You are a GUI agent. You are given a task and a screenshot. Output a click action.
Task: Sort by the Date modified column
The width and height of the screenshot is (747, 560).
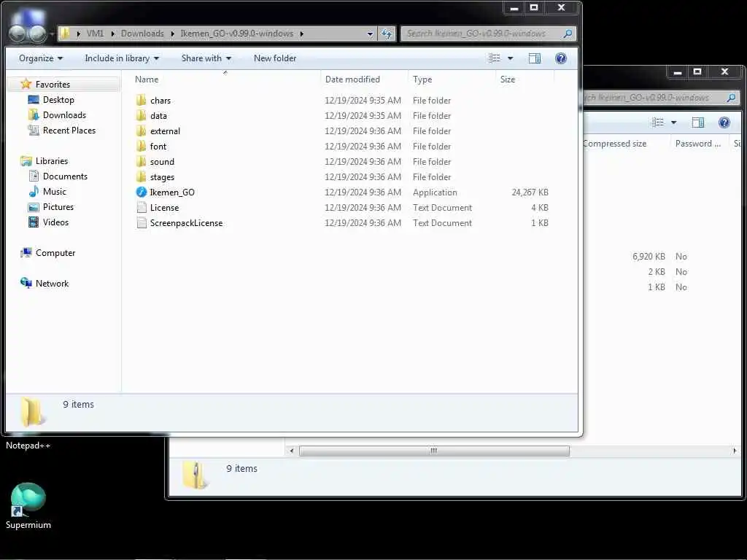[365, 79]
